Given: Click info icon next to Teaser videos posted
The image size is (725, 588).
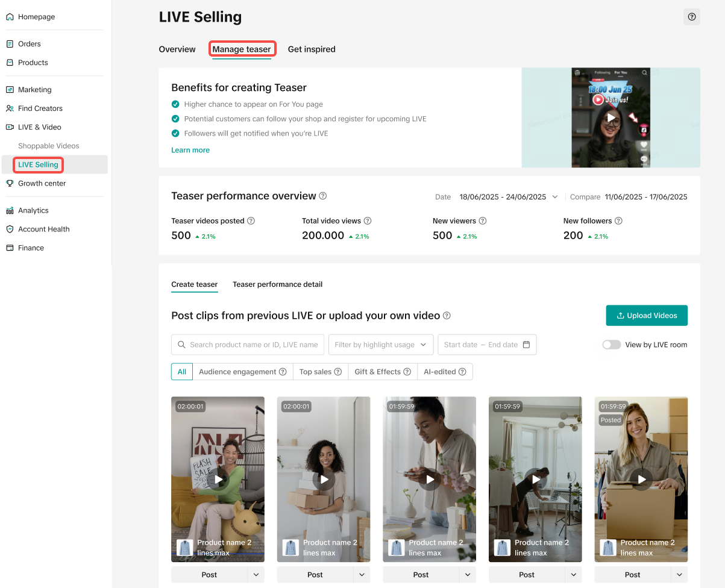Looking at the screenshot, I should coord(251,221).
